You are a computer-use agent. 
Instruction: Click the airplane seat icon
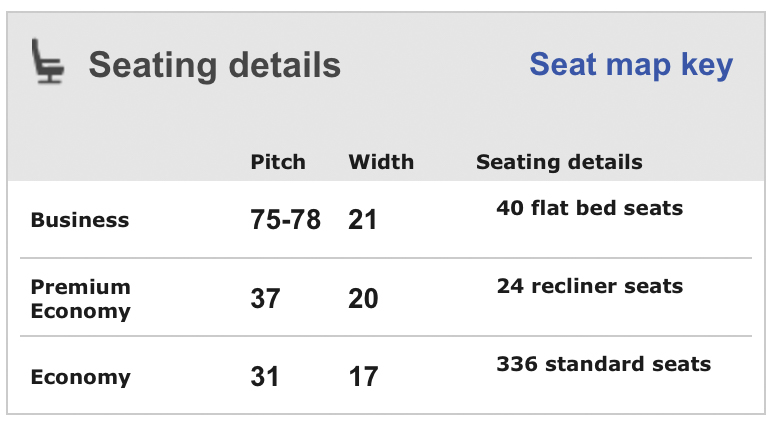point(48,62)
